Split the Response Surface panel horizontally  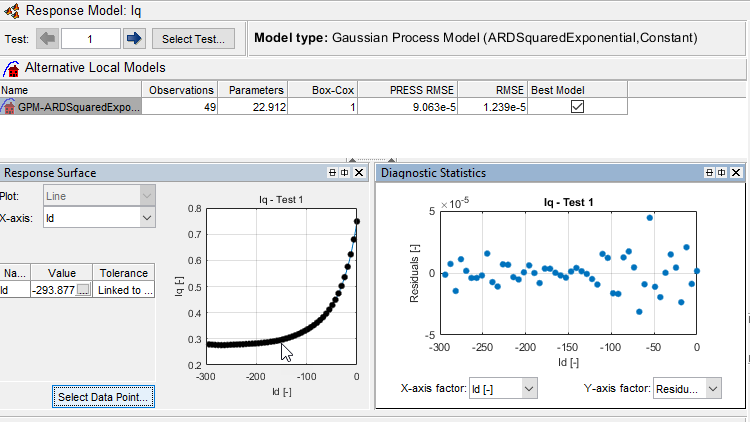coord(334,173)
